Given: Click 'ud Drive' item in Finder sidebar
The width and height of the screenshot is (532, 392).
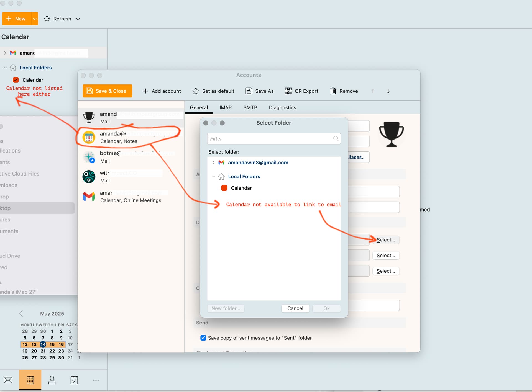Looking at the screenshot, I should pos(10,256).
